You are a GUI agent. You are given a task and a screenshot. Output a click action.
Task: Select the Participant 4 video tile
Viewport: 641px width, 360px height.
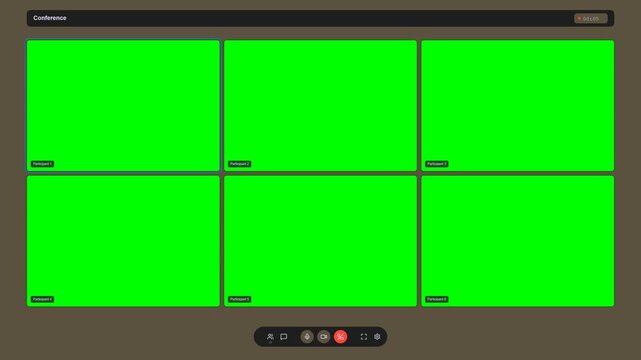point(123,241)
